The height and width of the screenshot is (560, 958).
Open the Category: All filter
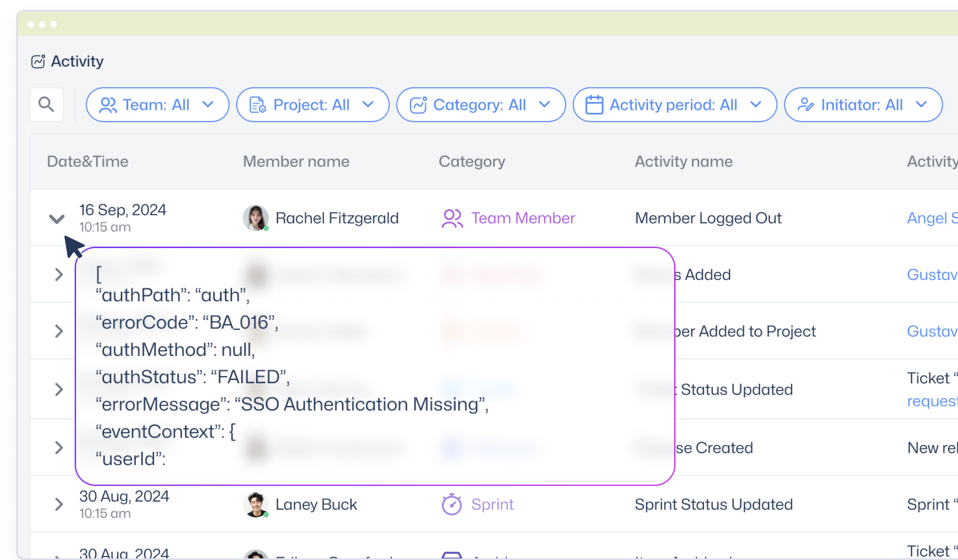pyautogui.click(x=481, y=105)
